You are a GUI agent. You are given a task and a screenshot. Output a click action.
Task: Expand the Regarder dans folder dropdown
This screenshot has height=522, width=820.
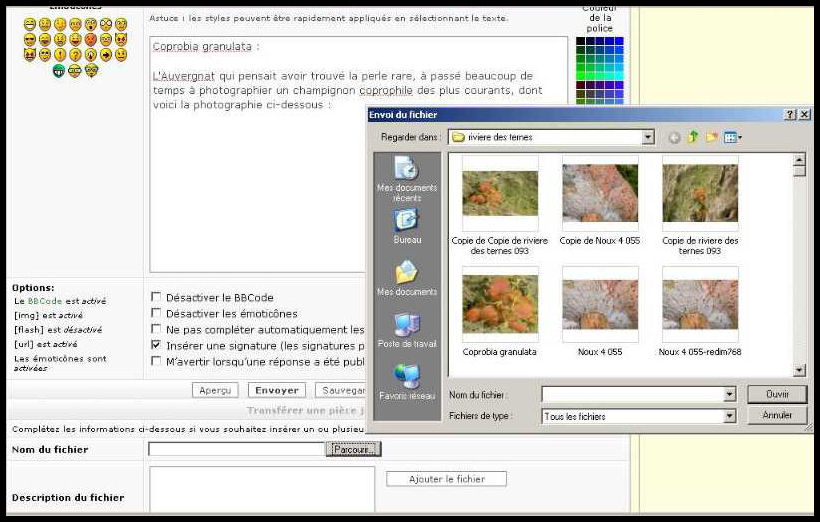click(648, 137)
